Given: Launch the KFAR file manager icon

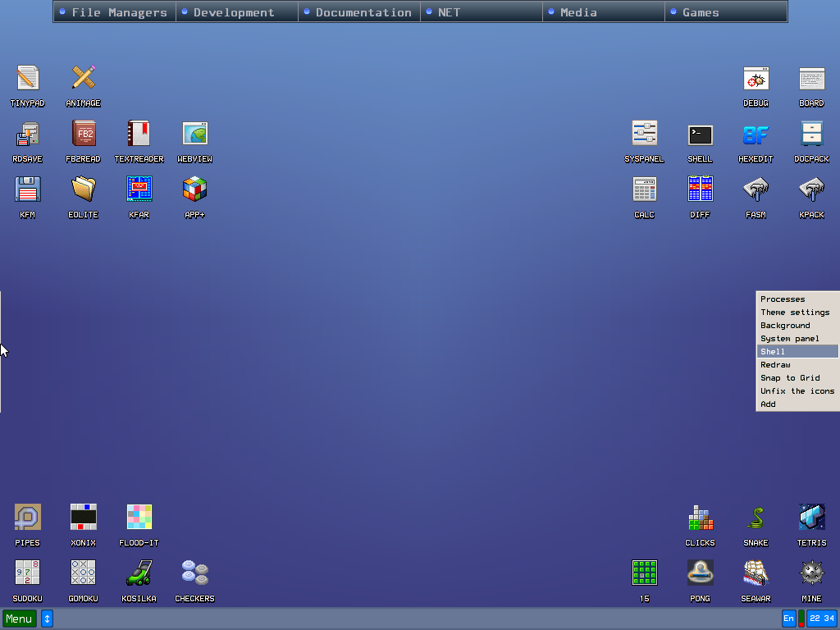Looking at the screenshot, I should tap(139, 189).
